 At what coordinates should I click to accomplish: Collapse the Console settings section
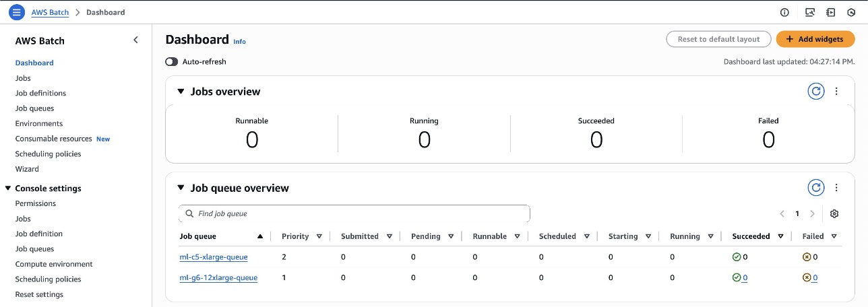tap(8, 189)
